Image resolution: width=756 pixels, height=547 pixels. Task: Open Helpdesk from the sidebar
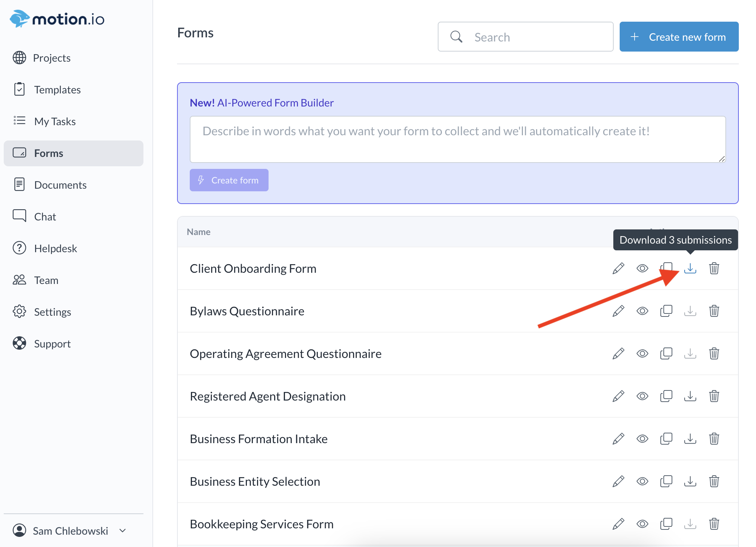[55, 248]
